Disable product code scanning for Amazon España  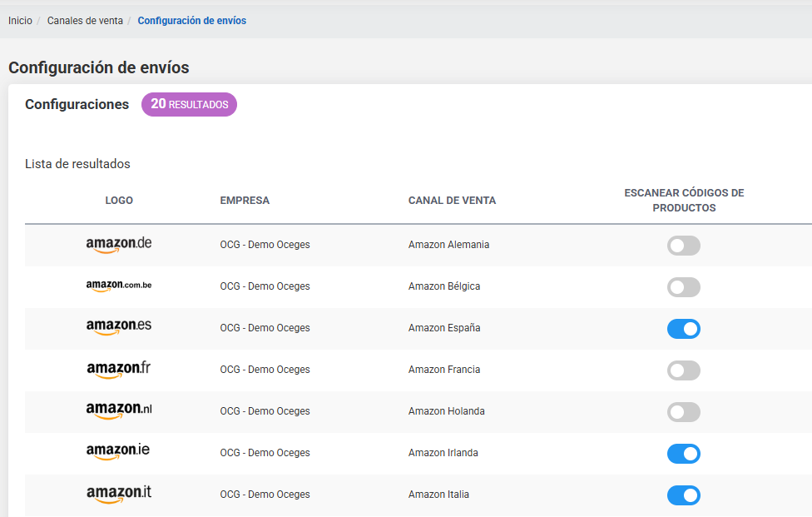point(684,329)
